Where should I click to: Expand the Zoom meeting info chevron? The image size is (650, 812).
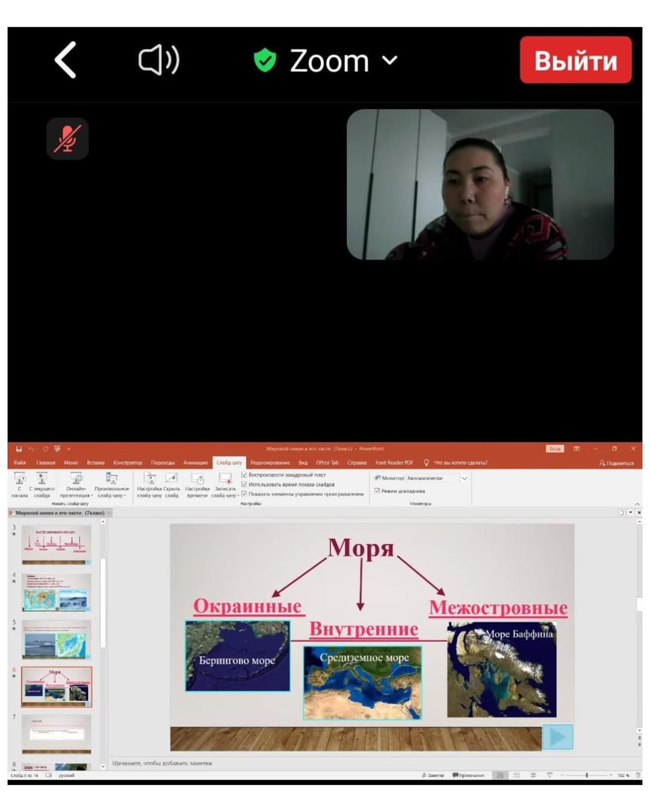(x=390, y=60)
